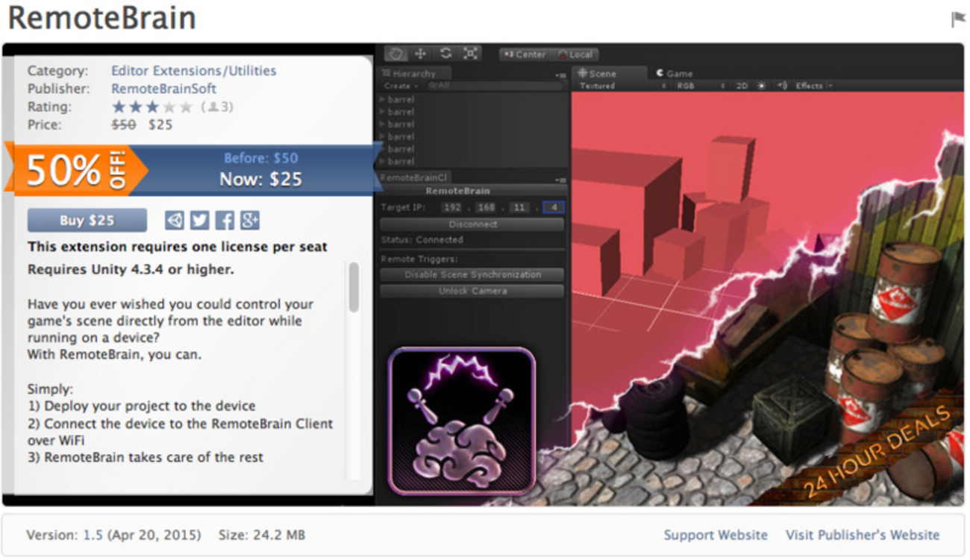970x560 pixels.
Task: Switch to the Game tab
Action: coord(675,73)
